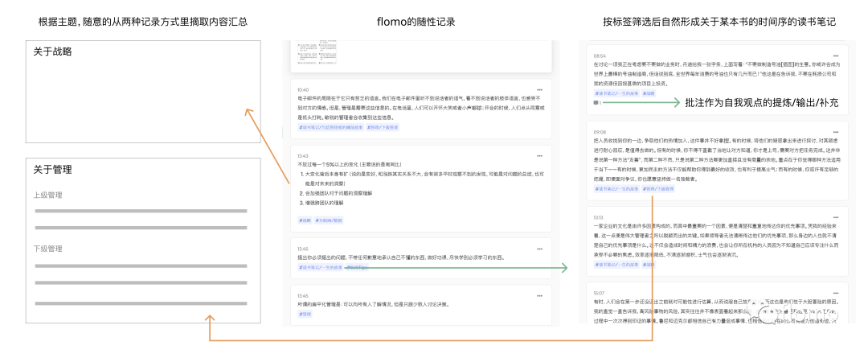Click the #战略 tag in the 13:13 note
This screenshot has width=868, height=350.
click(649, 265)
